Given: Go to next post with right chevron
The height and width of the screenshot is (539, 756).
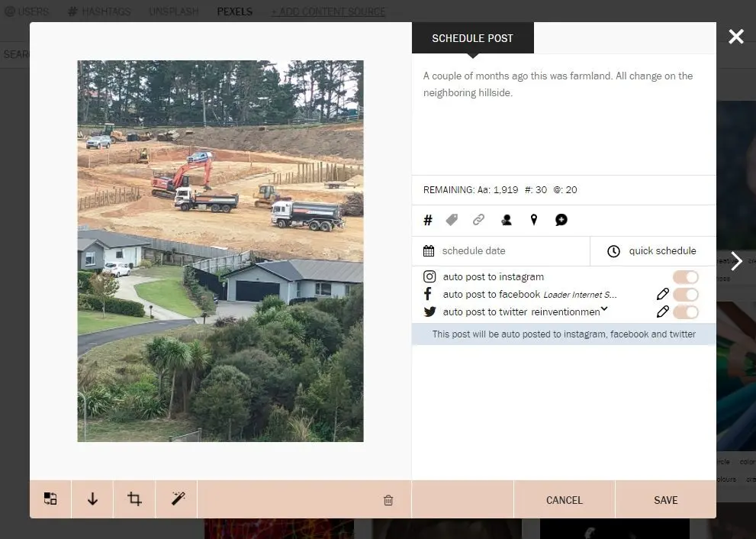Looking at the screenshot, I should (x=736, y=262).
